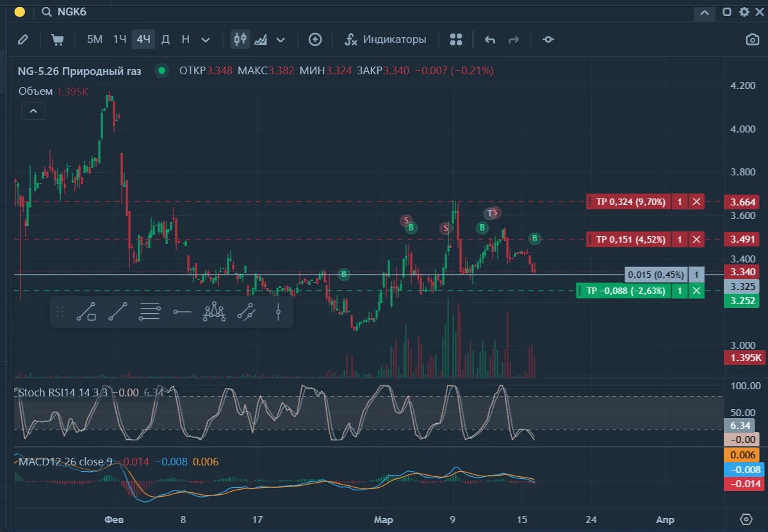Open the chart layout grid icon
Viewport: 768px width, 532px height.
tap(456, 40)
